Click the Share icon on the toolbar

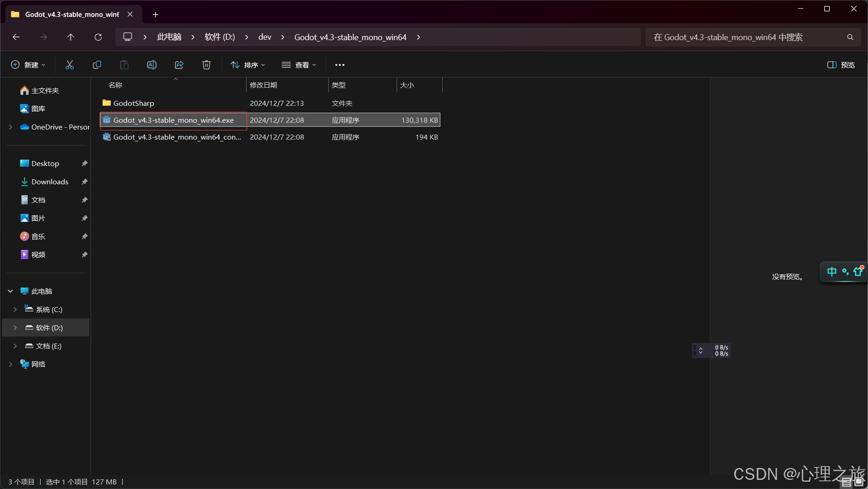(179, 65)
